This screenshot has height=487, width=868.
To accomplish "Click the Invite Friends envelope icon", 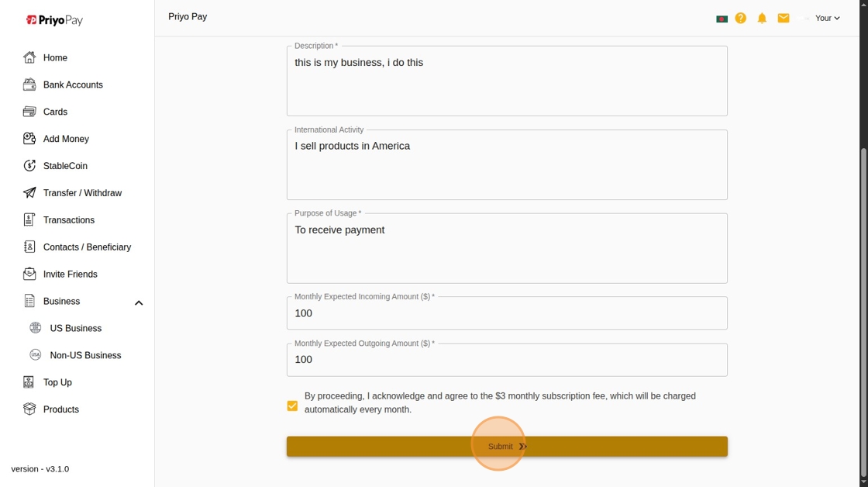I will tap(29, 274).
